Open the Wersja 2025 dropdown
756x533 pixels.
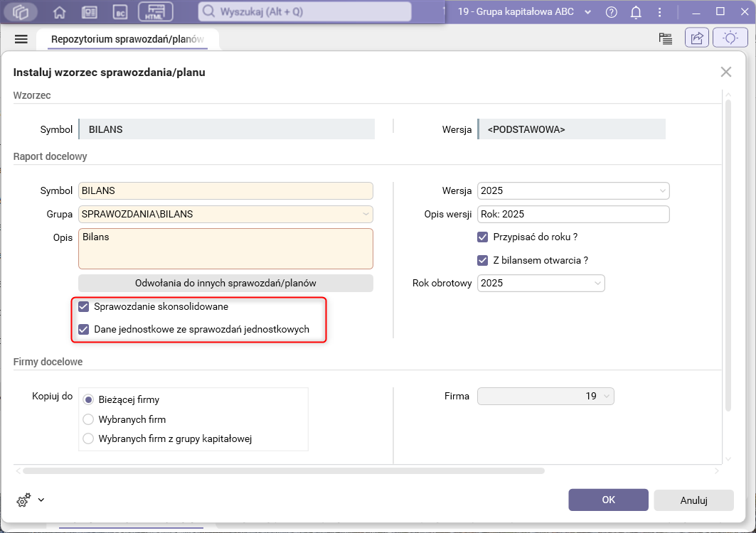(x=662, y=191)
